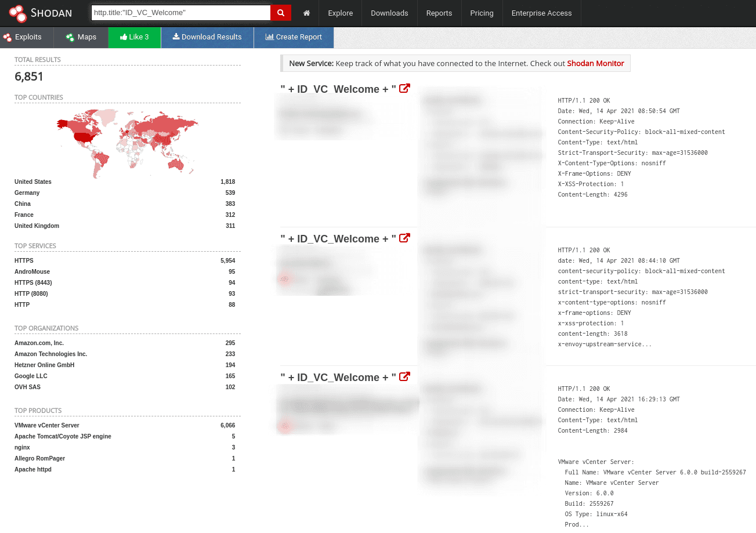Open the external link icon on the third result
The height and width of the screenshot is (533, 756).
pyautogui.click(x=404, y=376)
